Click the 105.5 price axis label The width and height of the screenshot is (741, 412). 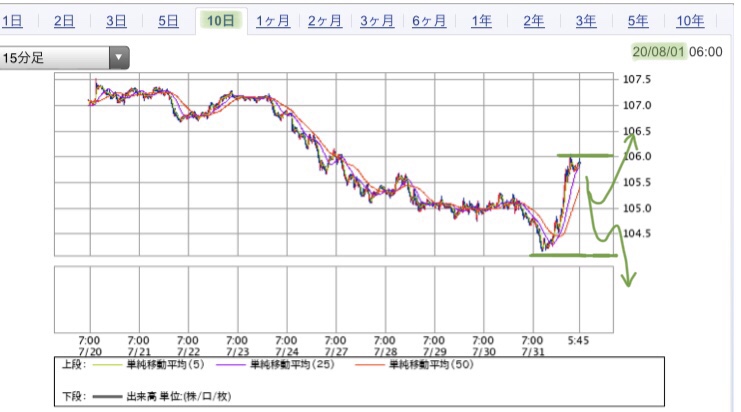pos(637,182)
